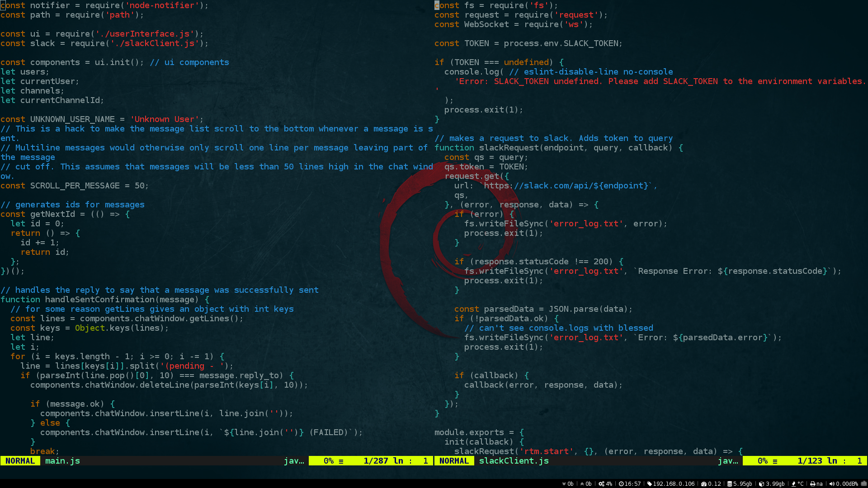This screenshot has height=488, width=868.
Task: Click the disk stack 5.95gb icon
Action: click(729, 483)
